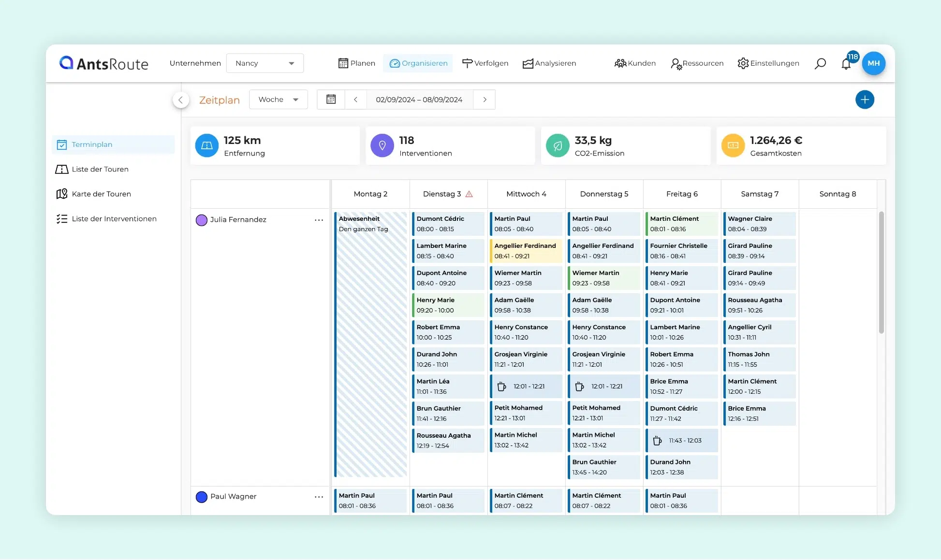Click the Samstag 7 column header
Image resolution: width=941 pixels, height=560 pixels.
point(760,194)
